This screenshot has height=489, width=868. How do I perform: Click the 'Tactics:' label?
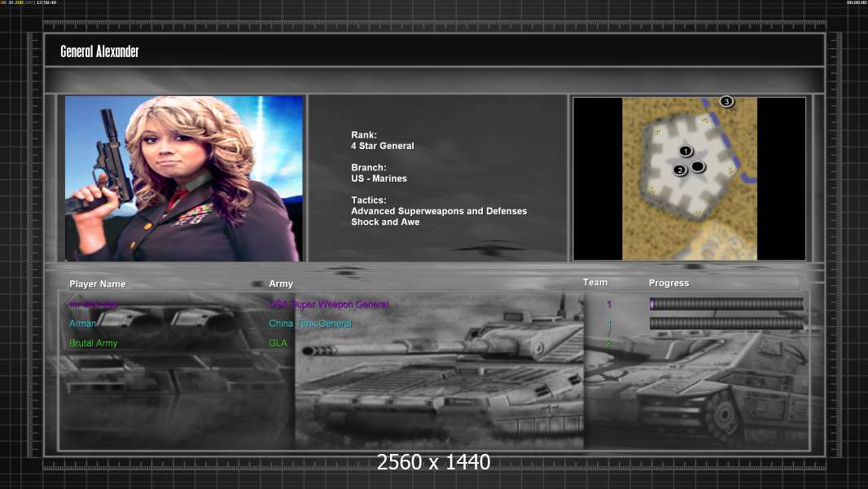pos(369,200)
